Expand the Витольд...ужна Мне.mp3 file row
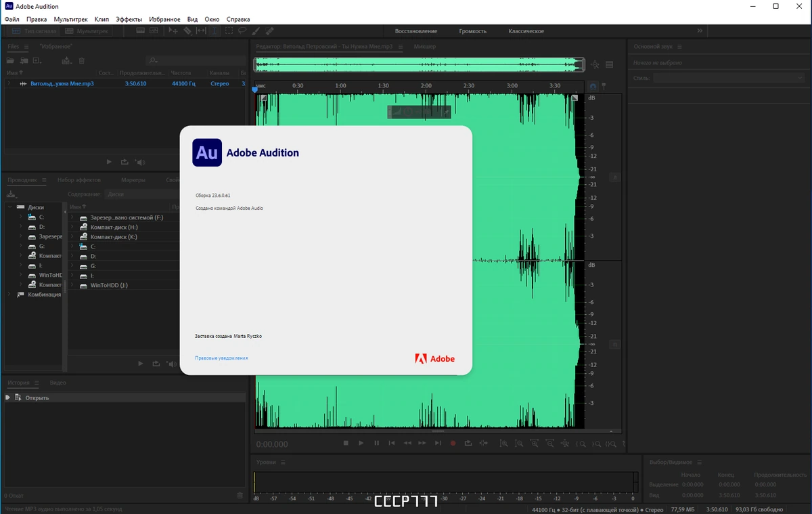The height and width of the screenshot is (514, 812). 9,83
